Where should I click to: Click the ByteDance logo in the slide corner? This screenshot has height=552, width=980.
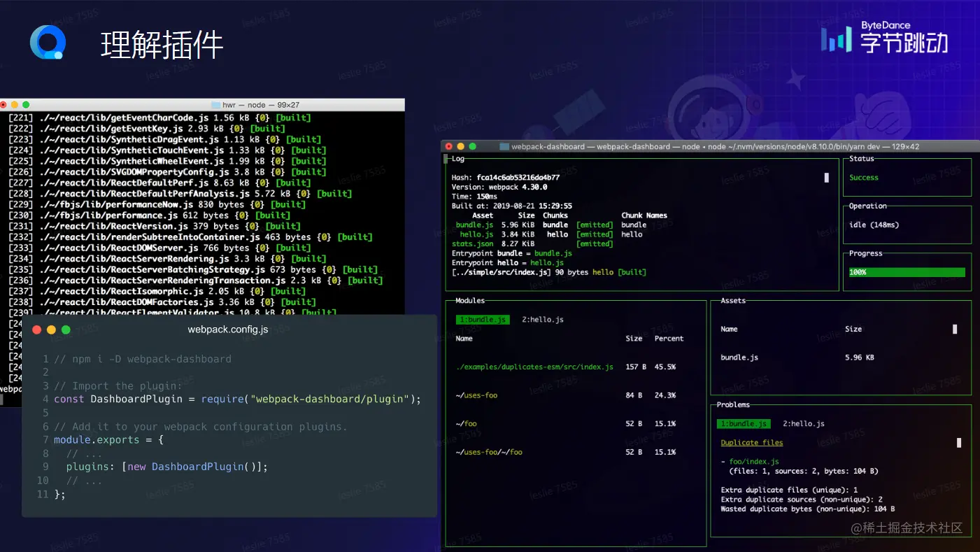tap(884, 38)
